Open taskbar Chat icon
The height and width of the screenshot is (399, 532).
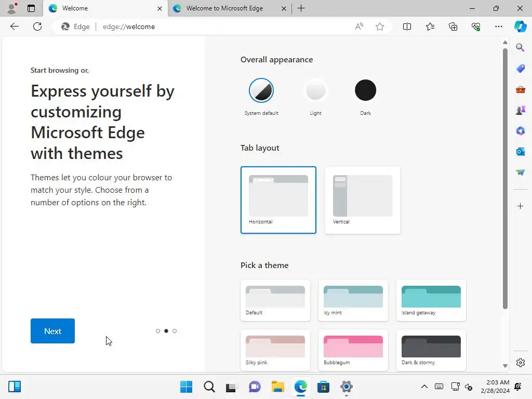click(255, 387)
